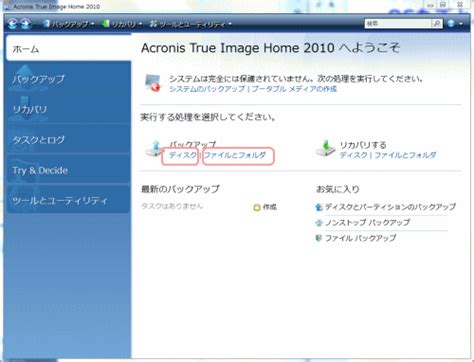Image resolution: width=474 pixels, height=362 pixels.
Task: Click the 作成 create task button
Action: [265, 207]
